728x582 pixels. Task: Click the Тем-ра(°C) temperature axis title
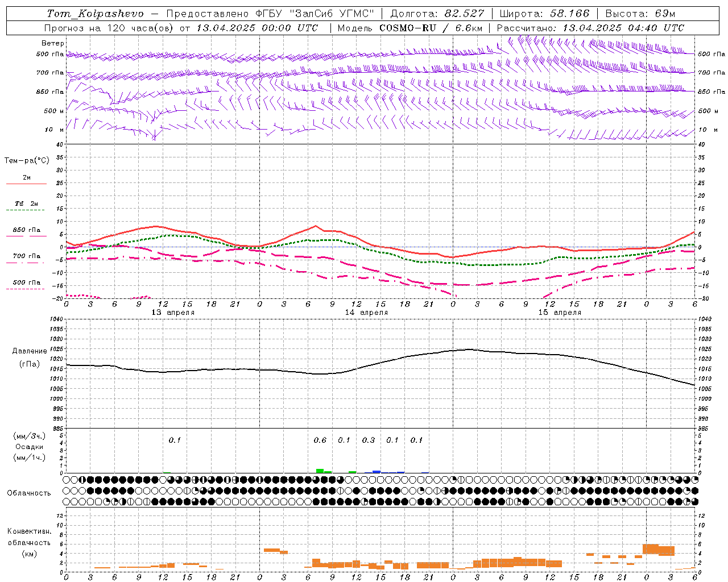point(27,161)
